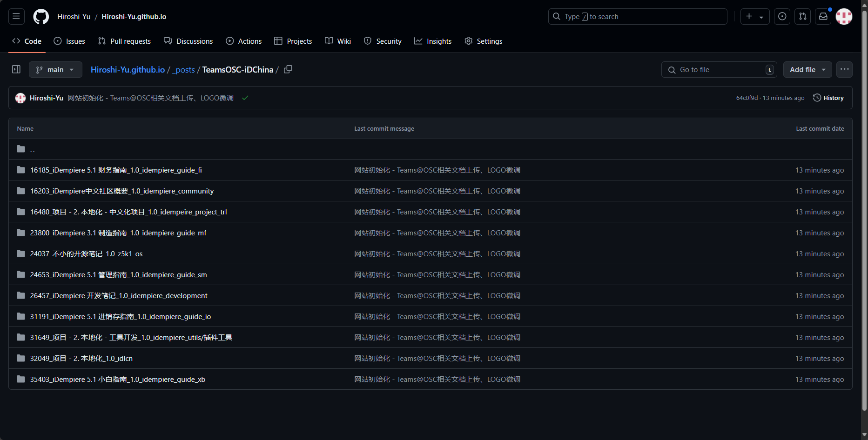
Task: Go to GitHub homepage via Octocat logo
Action: pyautogui.click(x=41, y=16)
